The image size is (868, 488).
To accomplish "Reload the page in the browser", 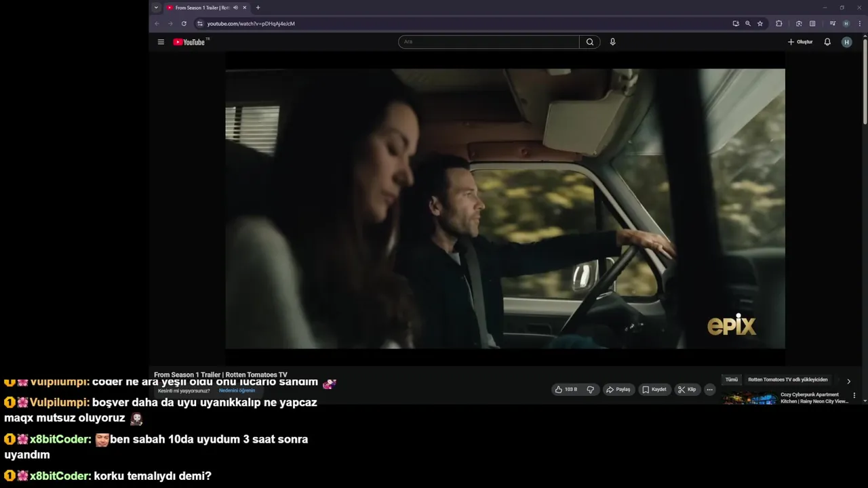I will tap(184, 24).
